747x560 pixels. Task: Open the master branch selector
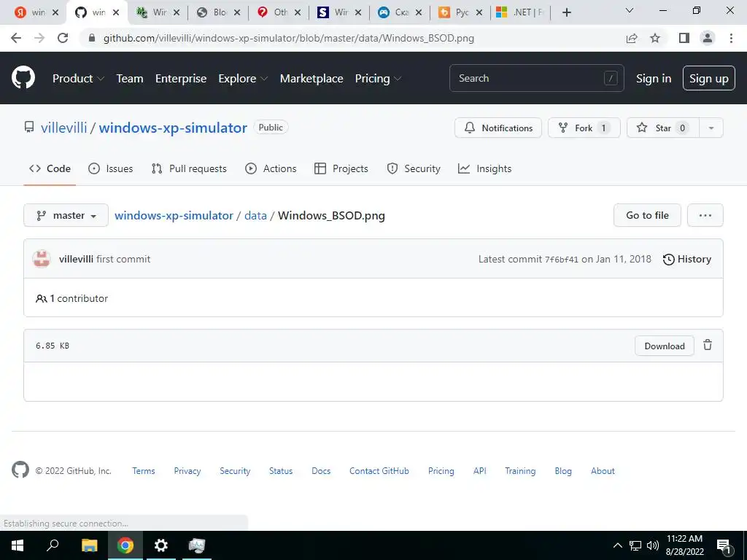(66, 215)
